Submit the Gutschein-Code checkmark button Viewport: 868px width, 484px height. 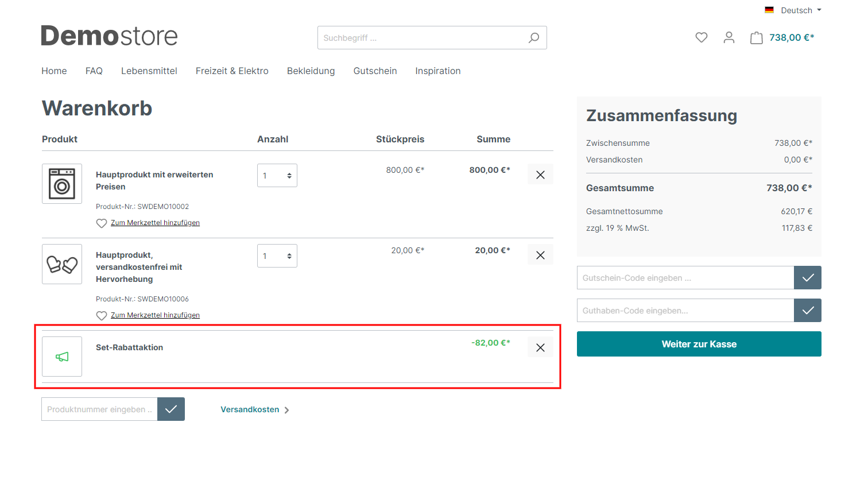(807, 278)
